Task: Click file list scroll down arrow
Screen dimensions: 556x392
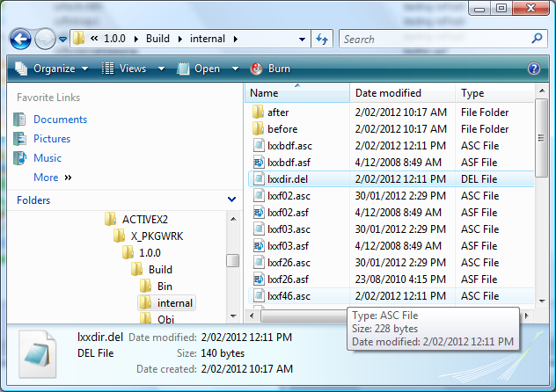Action: (x=541, y=301)
